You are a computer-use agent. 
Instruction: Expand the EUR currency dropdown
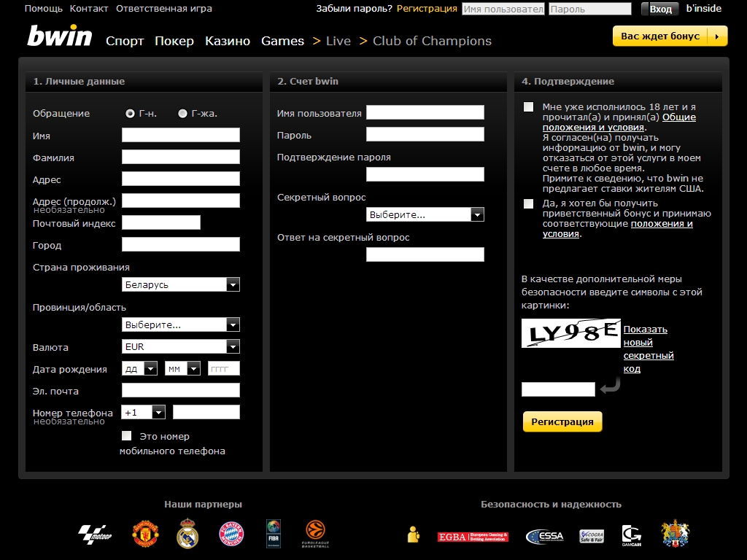coord(180,347)
